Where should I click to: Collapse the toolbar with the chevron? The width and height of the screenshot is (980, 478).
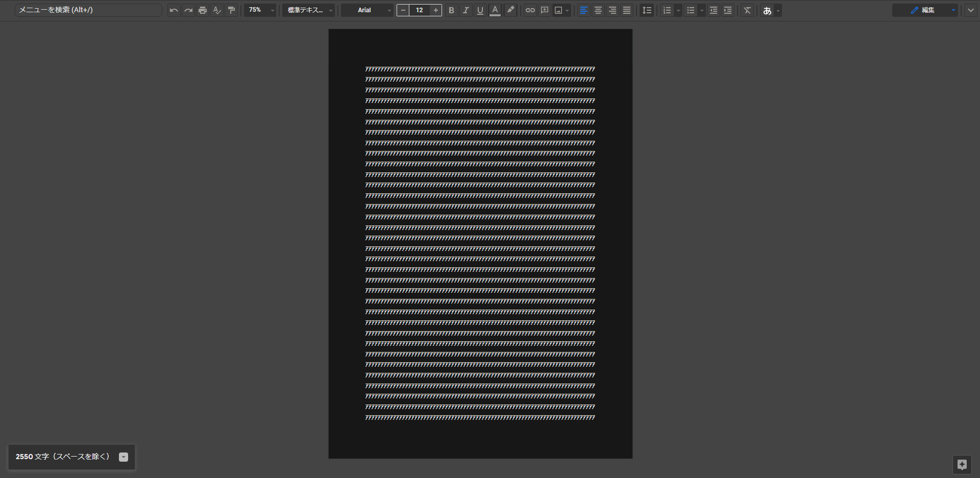pyautogui.click(x=971, y=10)
